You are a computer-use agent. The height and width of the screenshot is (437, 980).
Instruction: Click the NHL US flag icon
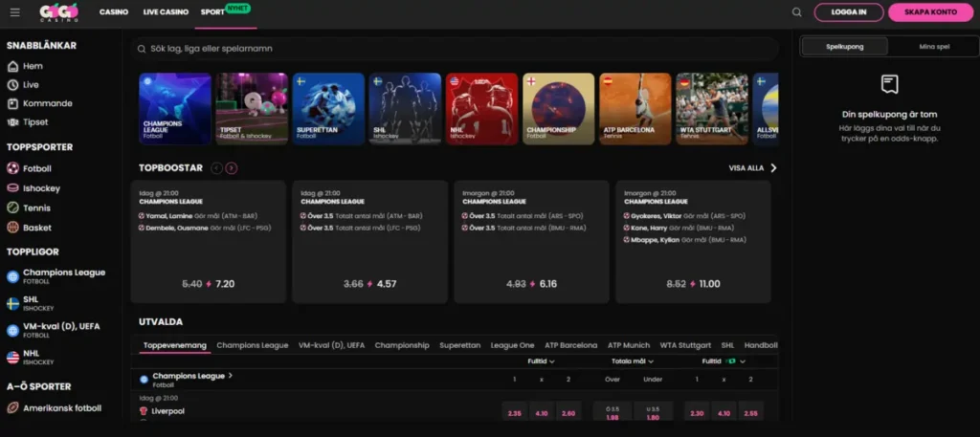click(12, 357)
